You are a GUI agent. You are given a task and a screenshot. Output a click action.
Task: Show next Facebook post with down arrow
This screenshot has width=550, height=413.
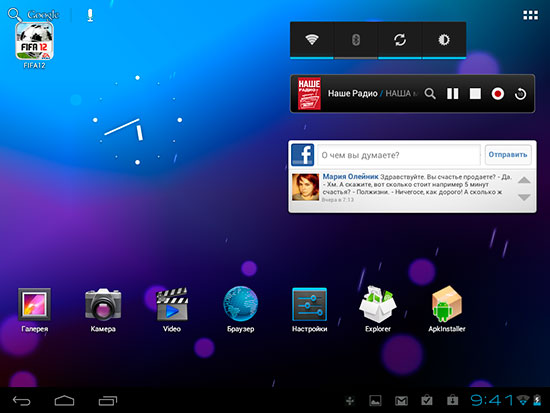524,197
